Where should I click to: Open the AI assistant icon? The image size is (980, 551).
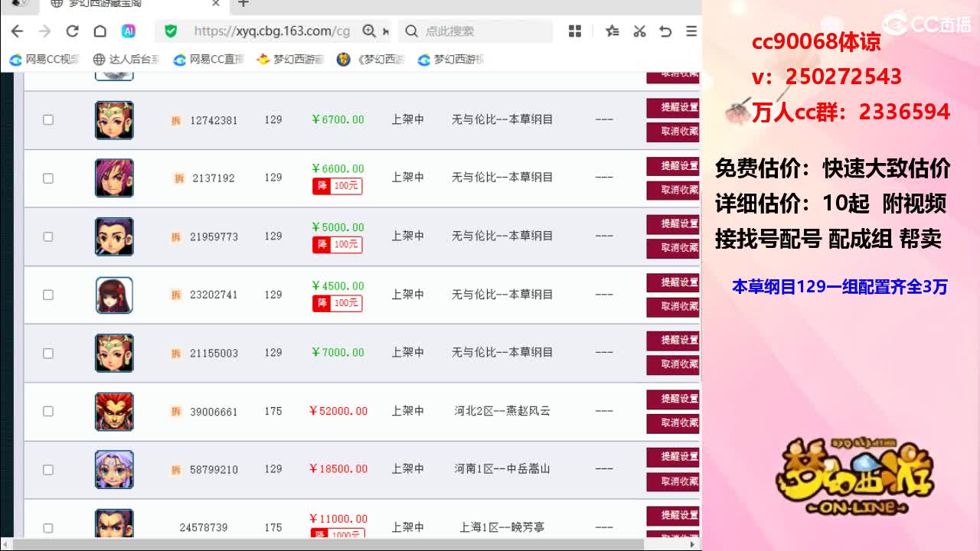[x=129, y=31]
